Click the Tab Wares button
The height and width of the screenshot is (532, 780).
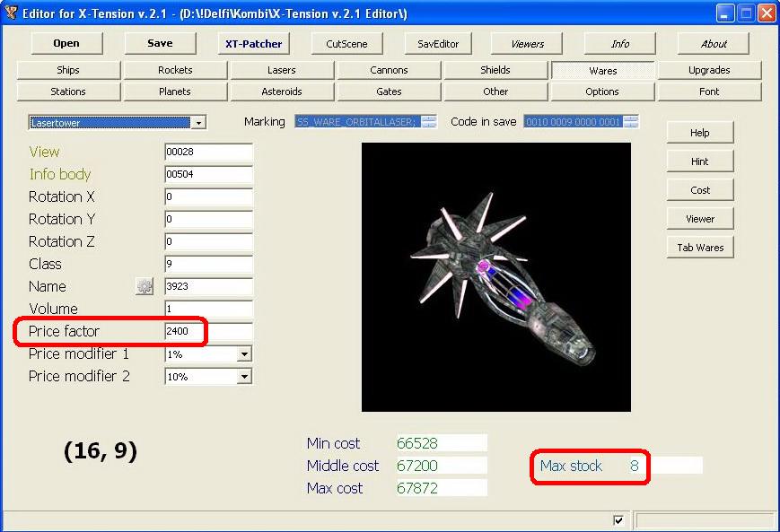(x=700, y=248)
